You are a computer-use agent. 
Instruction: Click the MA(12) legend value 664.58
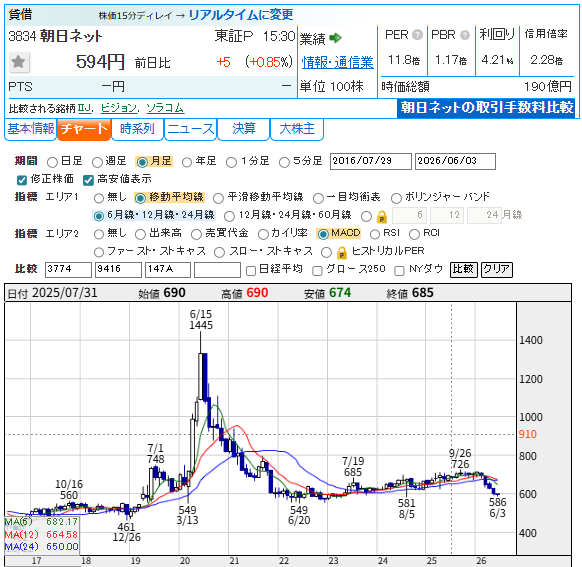pos(62,535)
